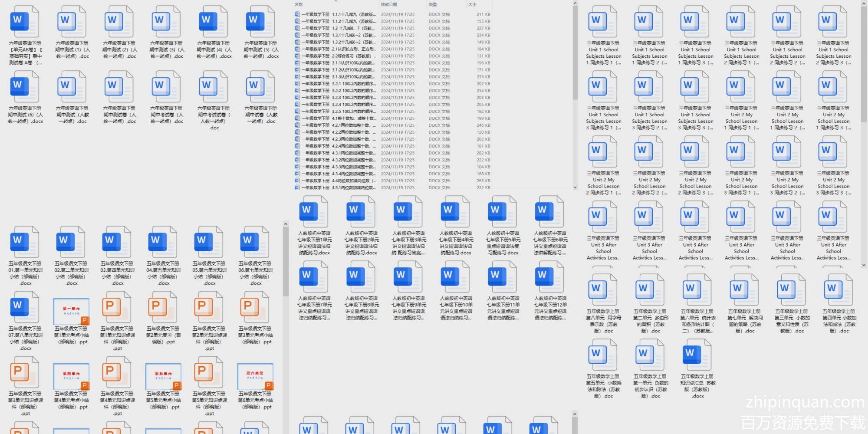Open 五年级语文下册 06.第七单元知识小结 .docx
The width and height of the screenshot is (868, 434).
[x=255, y=256]
